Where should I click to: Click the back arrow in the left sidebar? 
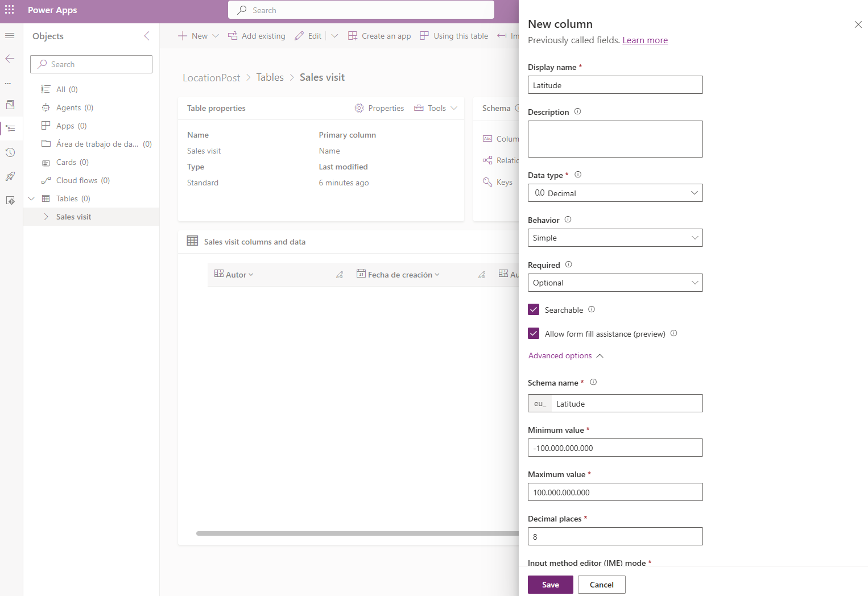pyautogui.click(x=9, y=59)
